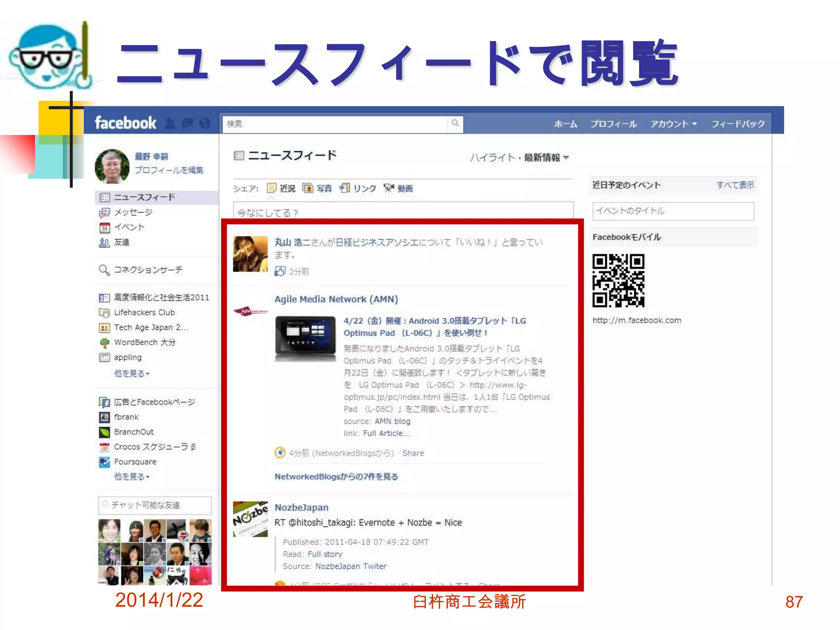
Task: Click the 近況 status share icon
Action: pos(272,188)
